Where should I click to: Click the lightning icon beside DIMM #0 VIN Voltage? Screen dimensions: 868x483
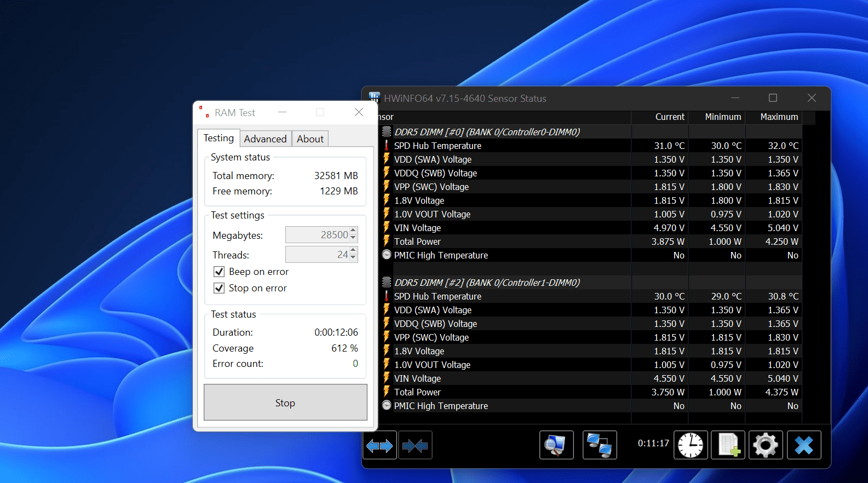(x=387, y=227)
